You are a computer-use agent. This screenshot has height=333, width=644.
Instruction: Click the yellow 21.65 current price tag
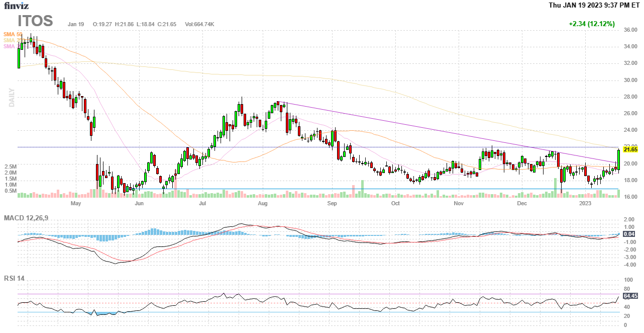click(x=630, y=149)
